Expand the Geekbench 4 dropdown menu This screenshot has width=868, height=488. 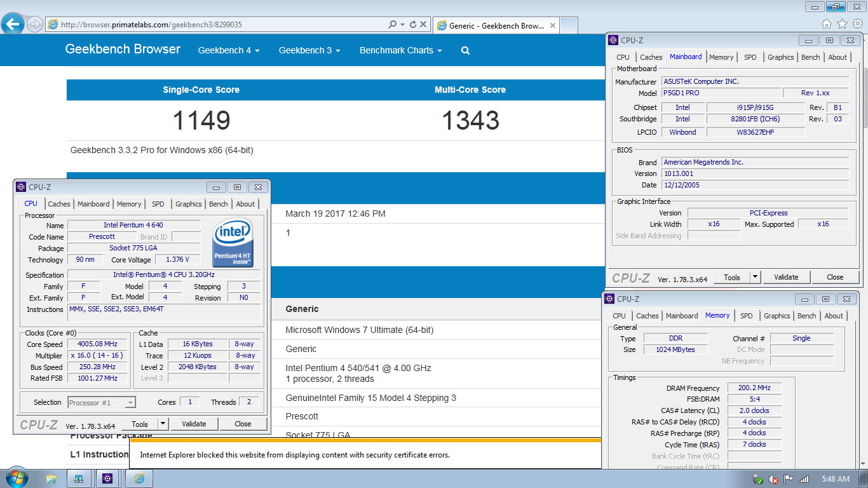pyautogui.click(x=229, y=50)
